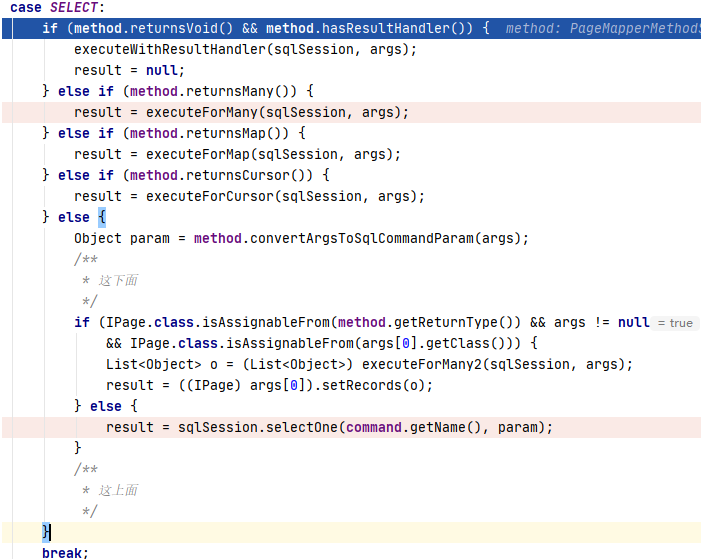Click 'List<Object> o' declaration

coord(162,365)
